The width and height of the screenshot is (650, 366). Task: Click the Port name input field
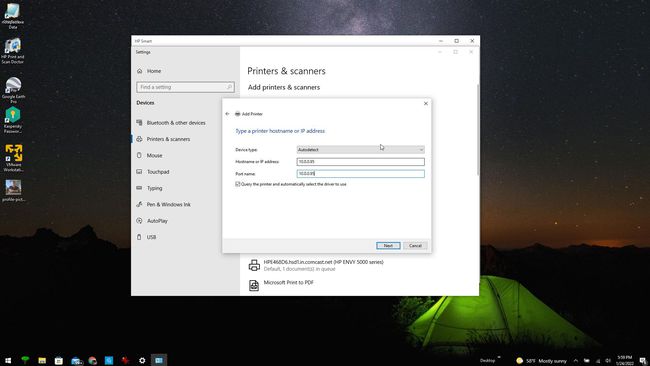360,174
